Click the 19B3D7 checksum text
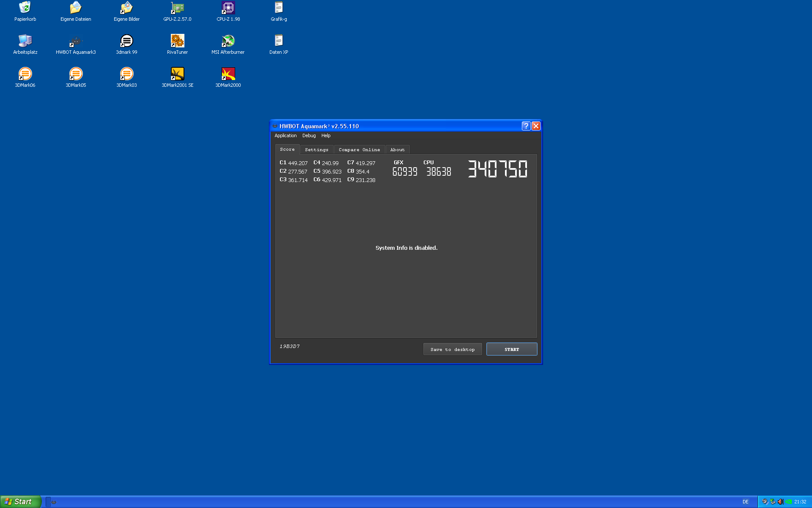 (x=290, y=346)
